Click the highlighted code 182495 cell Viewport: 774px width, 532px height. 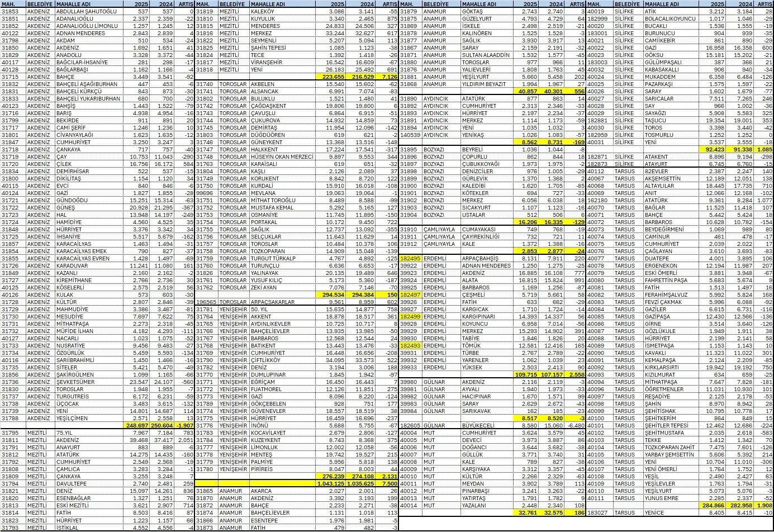coord(410,258)
